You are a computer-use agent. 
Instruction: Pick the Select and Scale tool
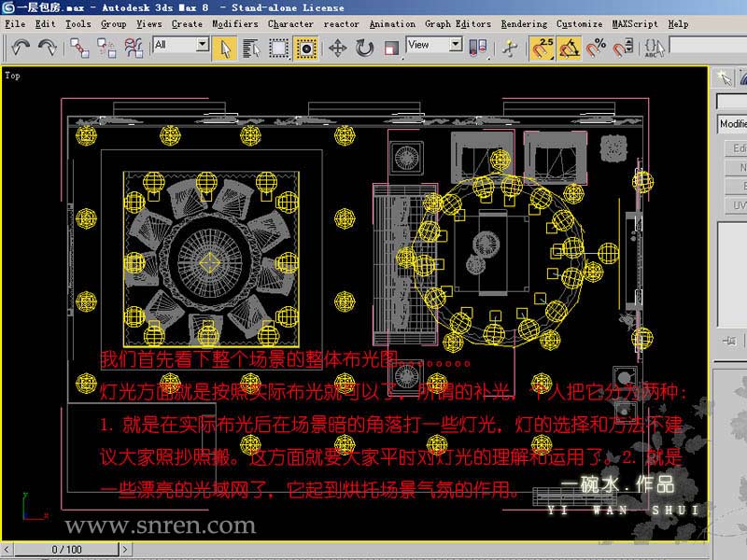(x=391, y=49)
